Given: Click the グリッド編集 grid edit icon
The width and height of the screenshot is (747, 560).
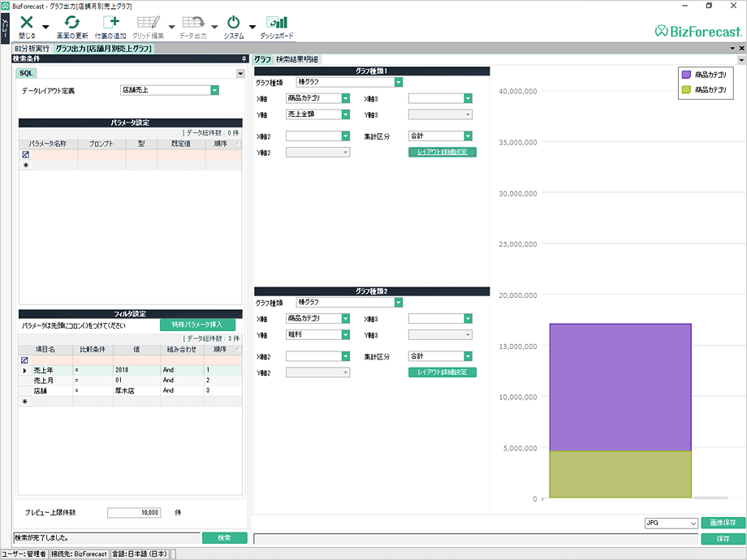Looking at the screenshot, I should (148, 22).
